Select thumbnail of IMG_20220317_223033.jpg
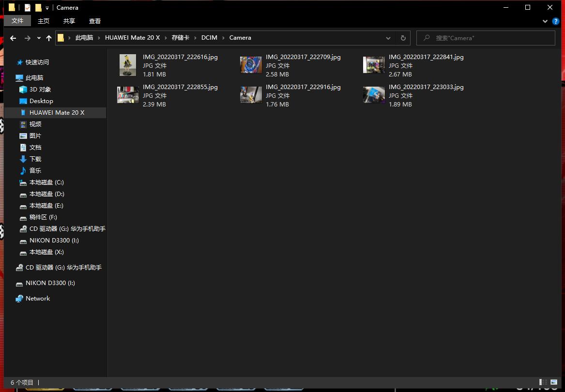Viewport: 565px width, 392px height. pos(374,95)
